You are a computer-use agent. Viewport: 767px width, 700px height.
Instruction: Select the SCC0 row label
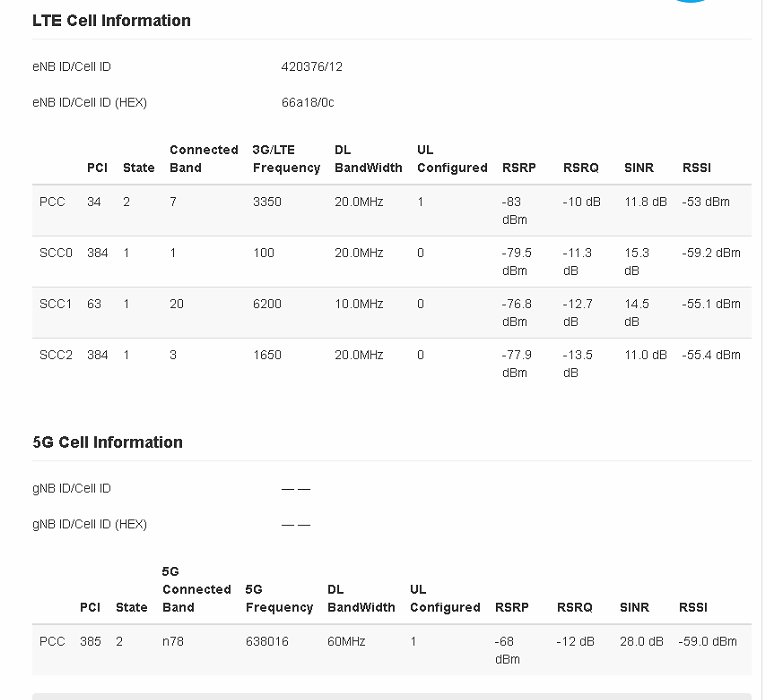pyautogui.click(x=56, y=253)
